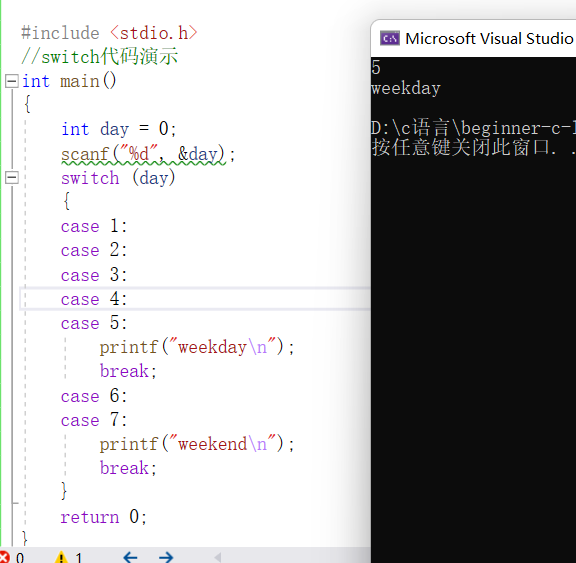Click the case 2: label

(94, 250)
